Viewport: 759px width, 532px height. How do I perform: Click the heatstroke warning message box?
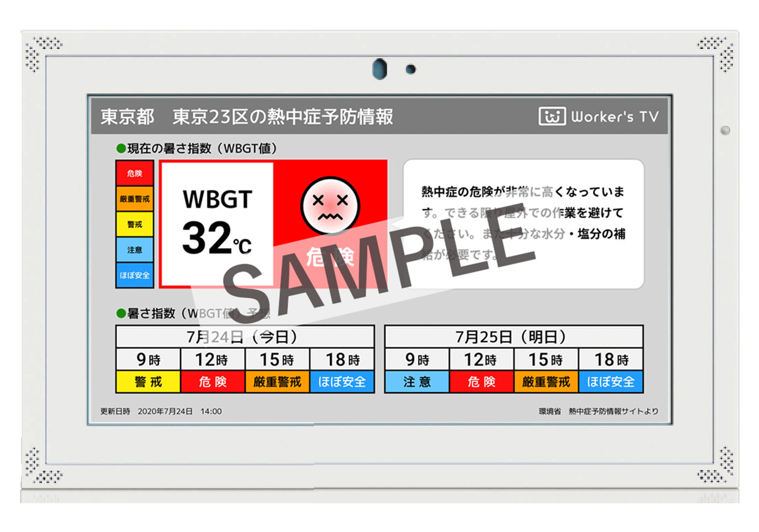pyautogui.click(x=523, y=223)
